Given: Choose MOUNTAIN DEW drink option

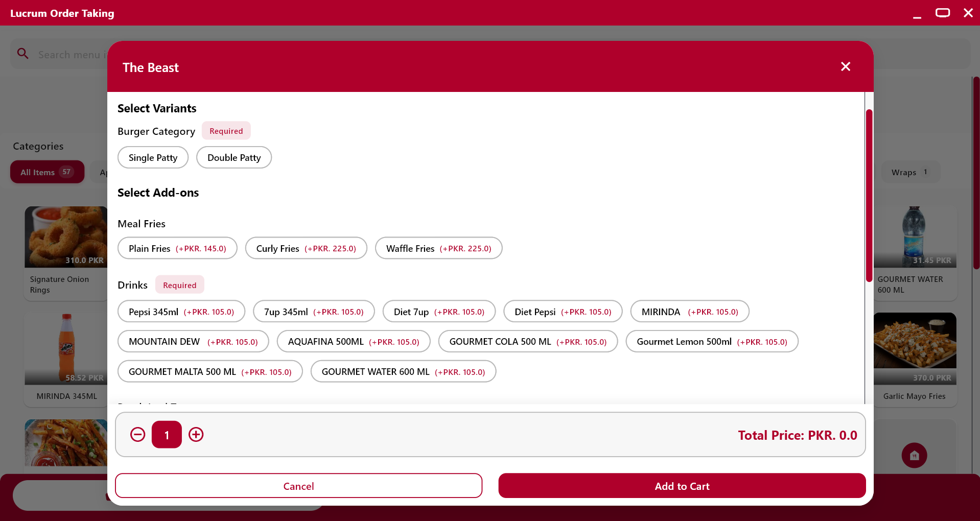Looking at the screenshot, I should (193, 342).
